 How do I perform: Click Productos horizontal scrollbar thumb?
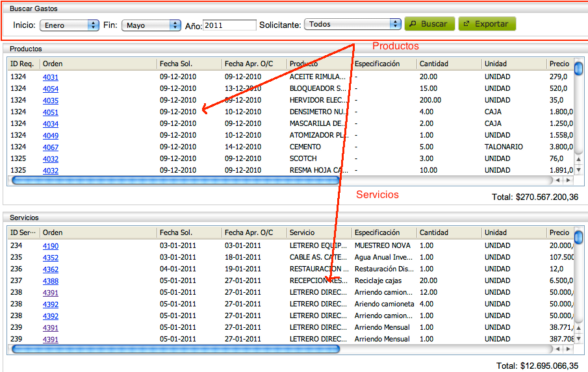(x=175, y=180)
